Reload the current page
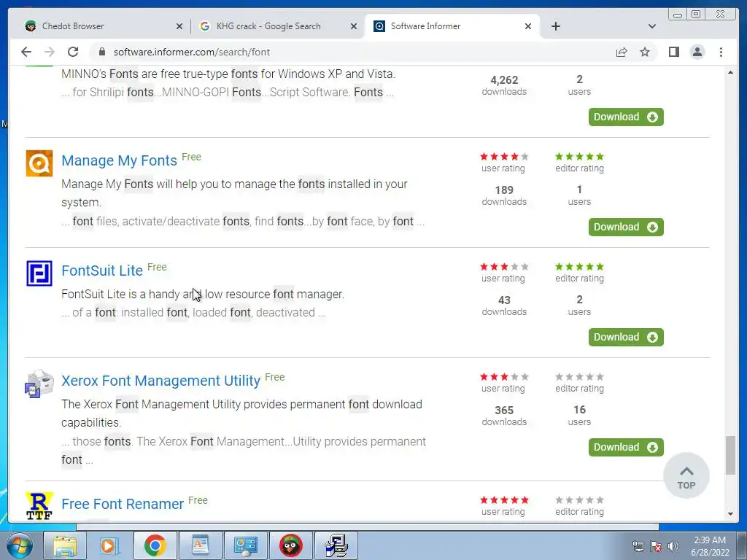The image size is (747, 560). (73, 52)
